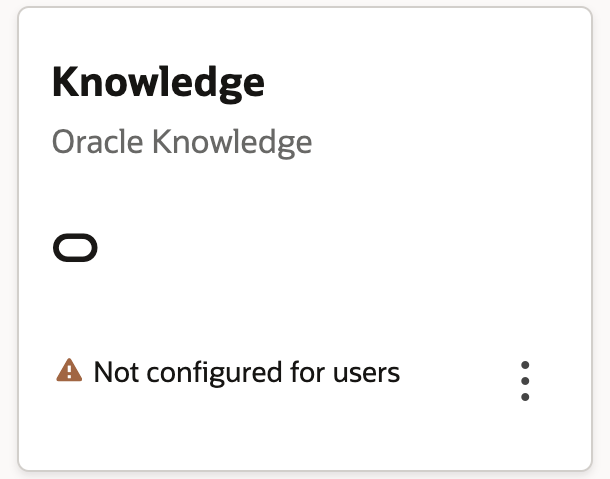The height and width of the screenshot is (479, 610).
Task: Click the Not configured for users status
Action: point(246,373)
